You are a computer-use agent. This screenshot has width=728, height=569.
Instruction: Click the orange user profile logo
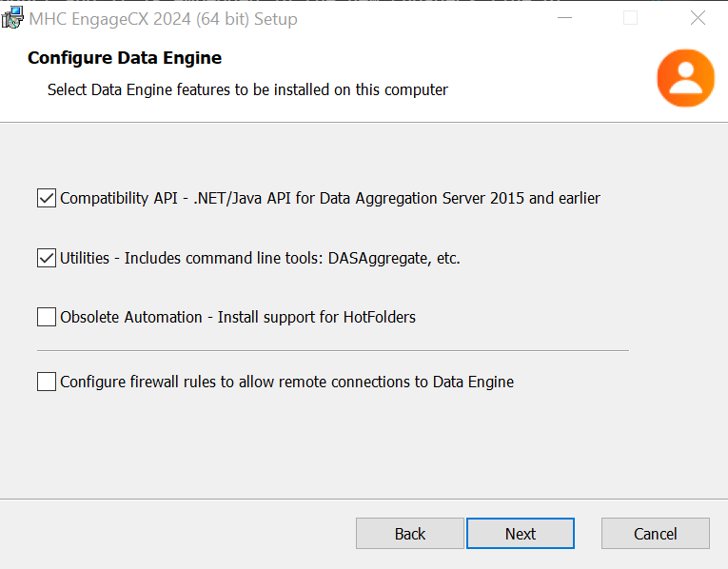coord(686,78)
